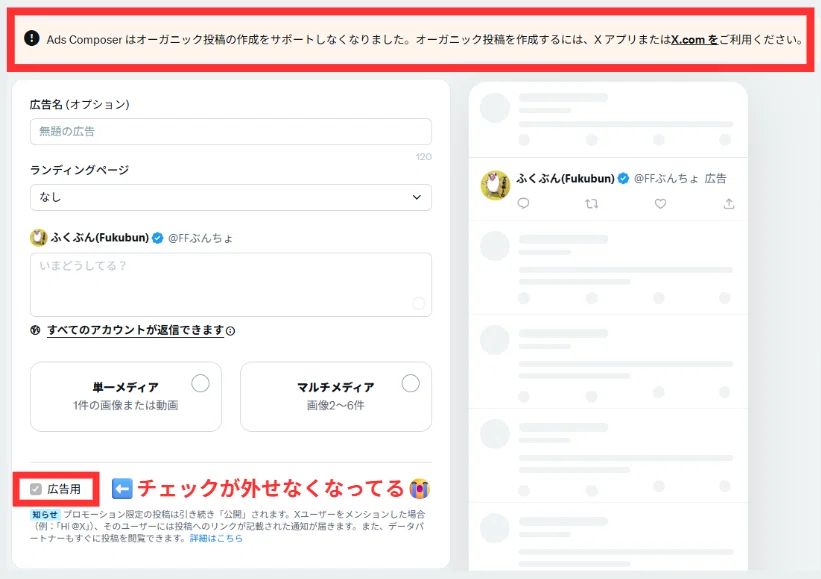Click the warning icon in the top banner
Image resolution: width=821 pixels, height=579 pixels.
[31, 38]
